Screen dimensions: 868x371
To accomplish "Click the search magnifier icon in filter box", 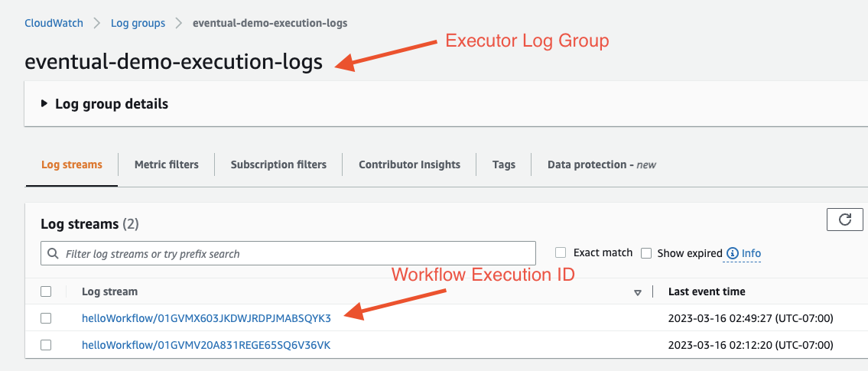I will (x=53, y=253).
